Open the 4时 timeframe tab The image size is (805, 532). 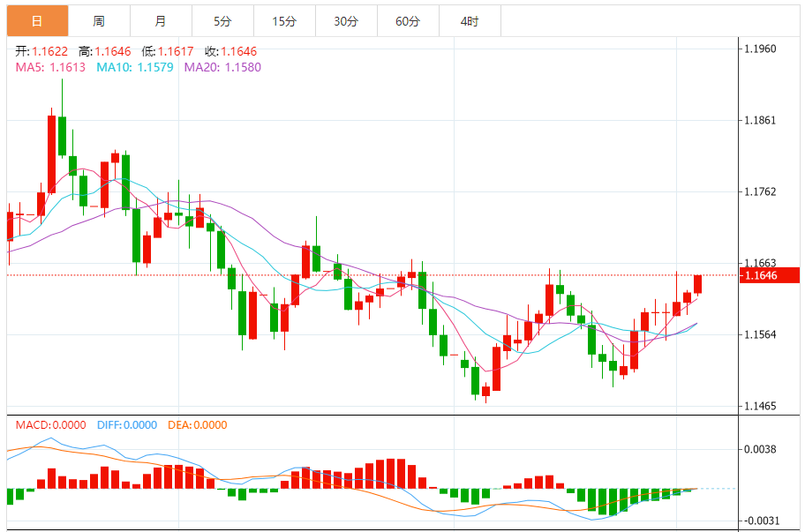[470, 21]
